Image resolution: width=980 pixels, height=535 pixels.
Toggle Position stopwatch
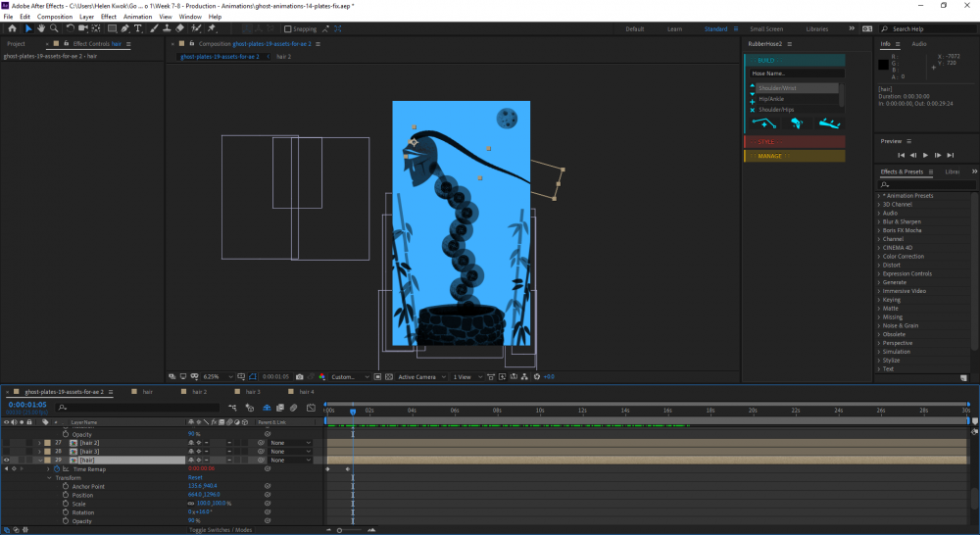pyautogui.click(x=66, y=495)
